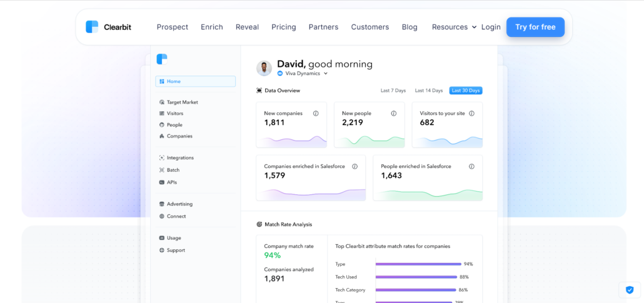Screen dimensions: 644x303
Task: Click the Companies analyzed 1,891 value
Action: click(274, 279)
